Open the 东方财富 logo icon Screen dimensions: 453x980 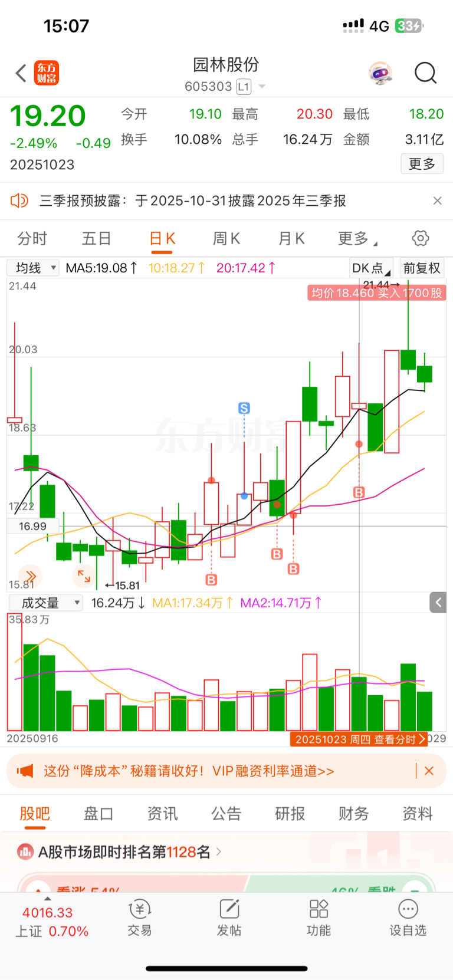47,73
